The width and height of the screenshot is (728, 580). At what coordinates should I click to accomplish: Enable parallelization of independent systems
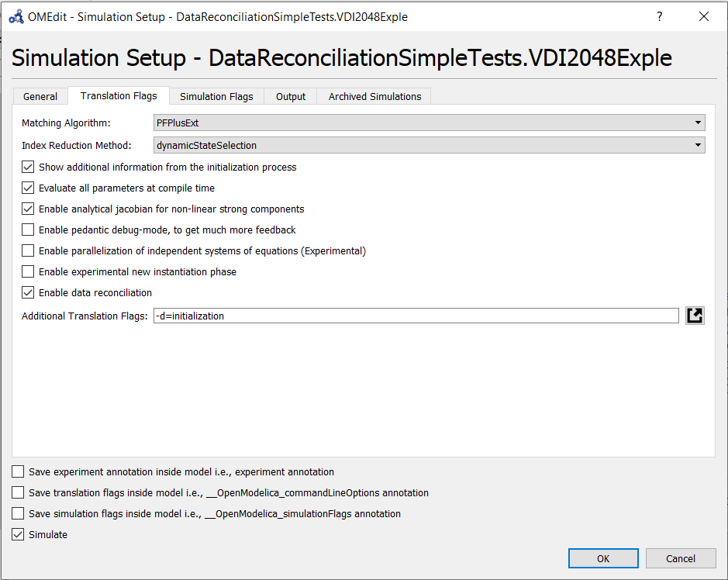click(x=28, y=250)
